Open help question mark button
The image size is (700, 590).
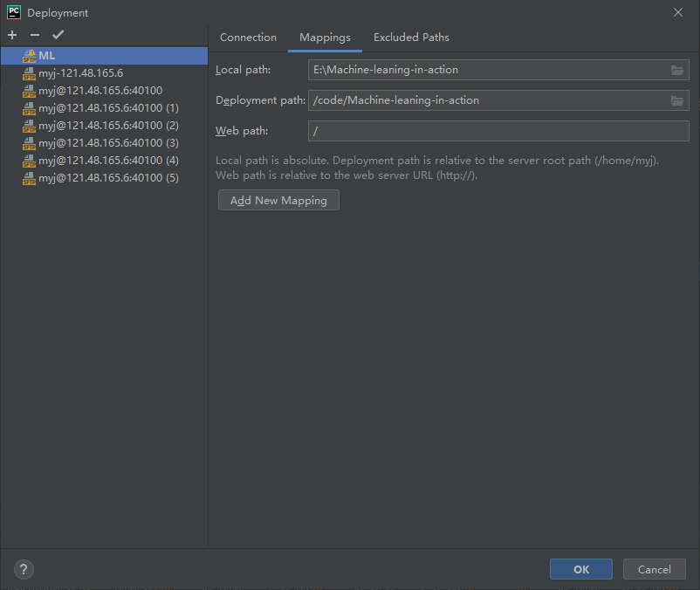(24, 569)
